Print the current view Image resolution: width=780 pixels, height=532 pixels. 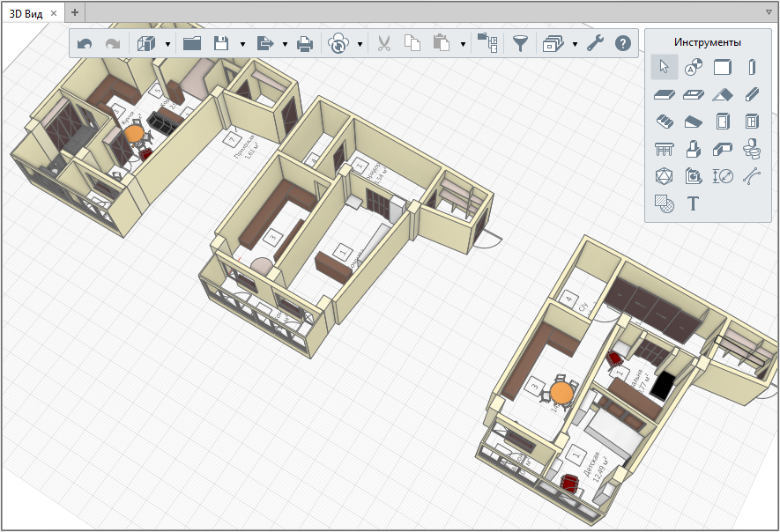tap(305, 44)
